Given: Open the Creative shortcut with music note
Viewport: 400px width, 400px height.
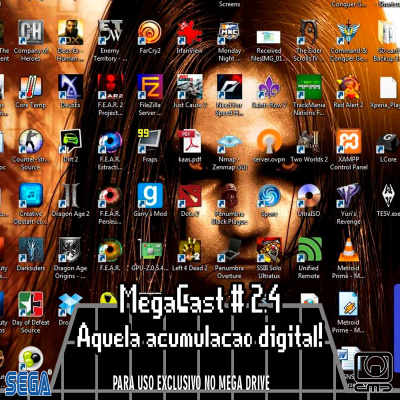Looking at the screenshot, I should coord(31,195).
